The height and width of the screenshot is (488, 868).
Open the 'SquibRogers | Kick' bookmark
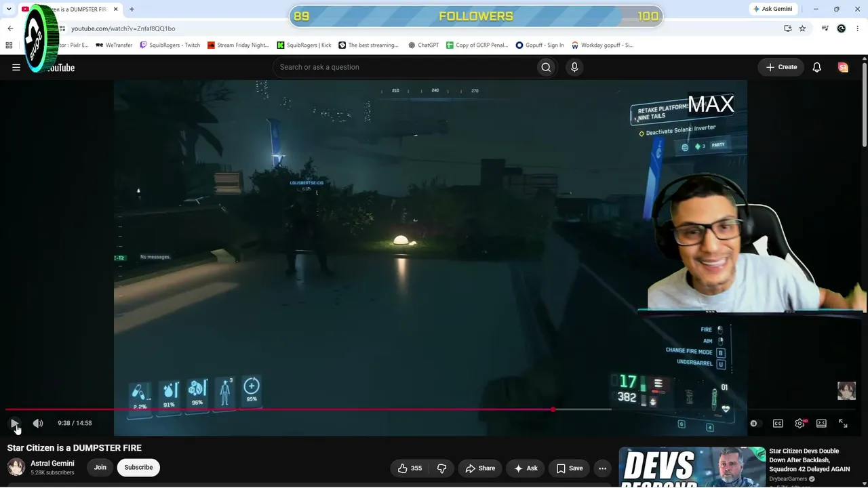(x=304, y=45)
